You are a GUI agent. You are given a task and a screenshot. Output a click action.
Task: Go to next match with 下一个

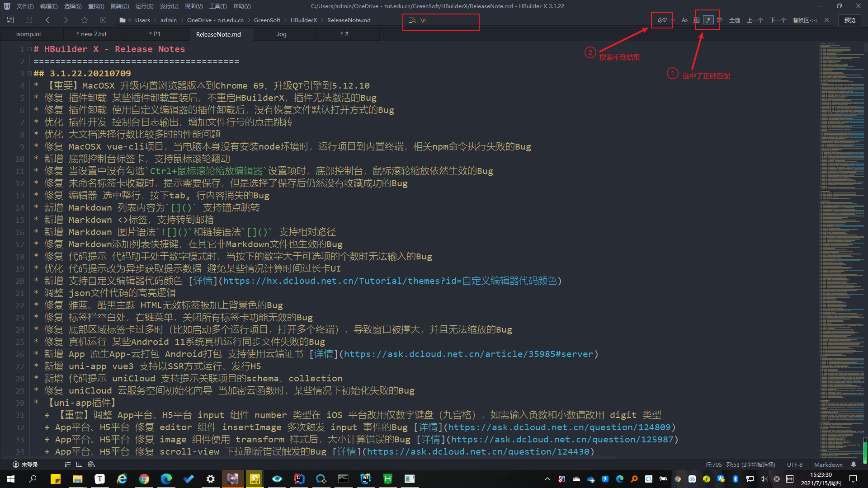coord(778,20)
